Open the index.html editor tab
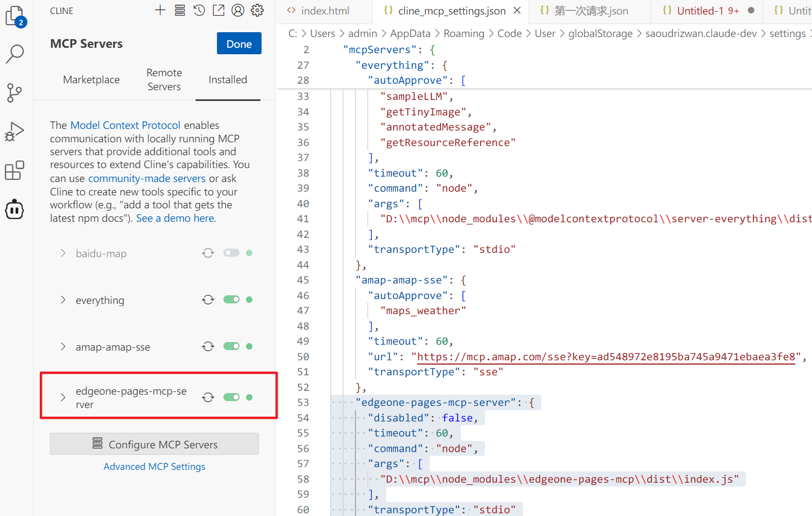The height and width of the screenshot is (516, 812). [325, 11]
